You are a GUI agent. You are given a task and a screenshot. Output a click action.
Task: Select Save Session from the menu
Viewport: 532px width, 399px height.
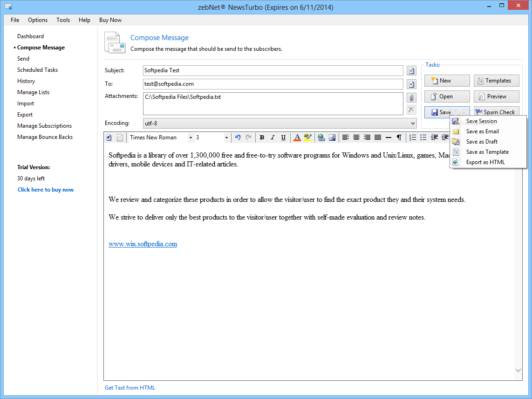coord(488,121)
